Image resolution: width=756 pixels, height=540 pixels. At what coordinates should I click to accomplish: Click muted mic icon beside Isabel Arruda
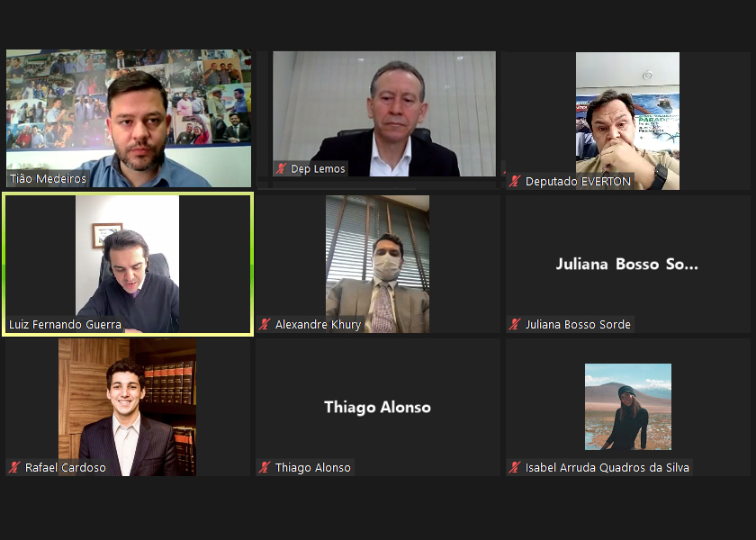coord(515,467)
